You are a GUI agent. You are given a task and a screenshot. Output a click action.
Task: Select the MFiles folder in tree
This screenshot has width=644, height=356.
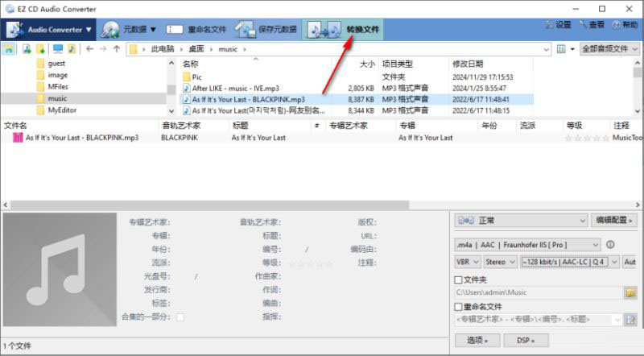click(x=58, y=87)
